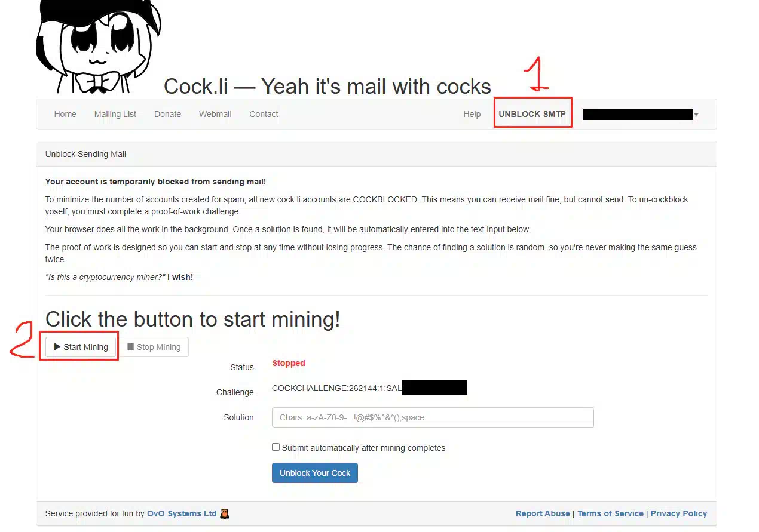Viewport: 759px width, 532px height.
Task: Expand the account dropdown caret in navbar
Action: [x=696, y=115]
